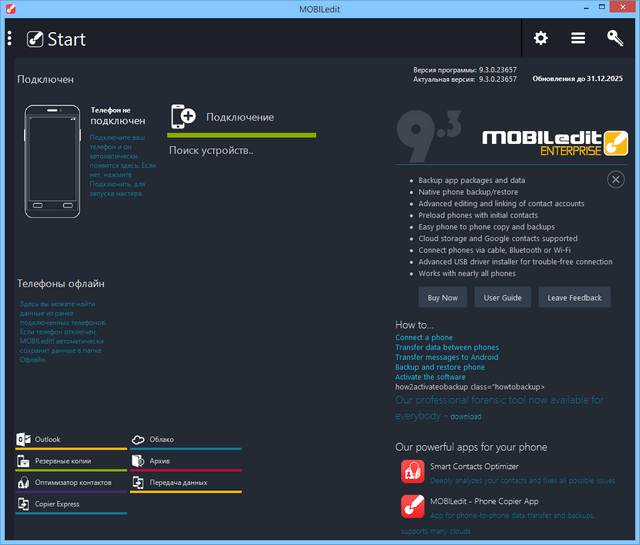Click the forensic tool download link
This screenshot has width=640, height=545.
coord(466,416)
